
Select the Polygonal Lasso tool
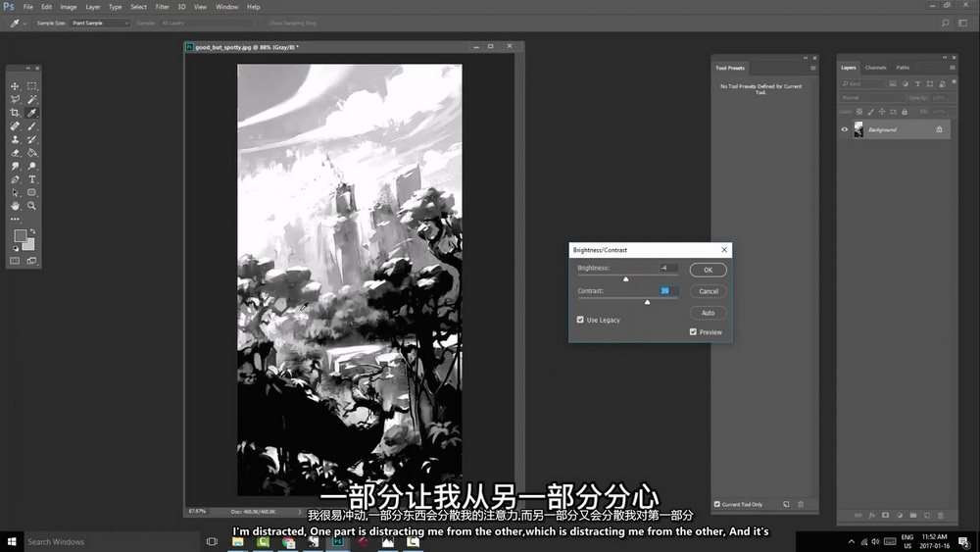point(15,99)
